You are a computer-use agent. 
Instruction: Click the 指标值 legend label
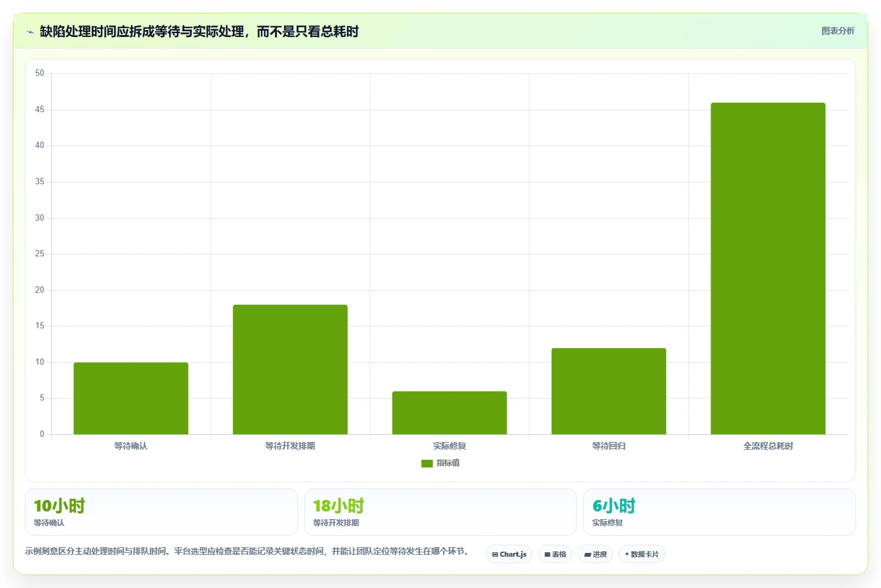[x=448, y=463]
